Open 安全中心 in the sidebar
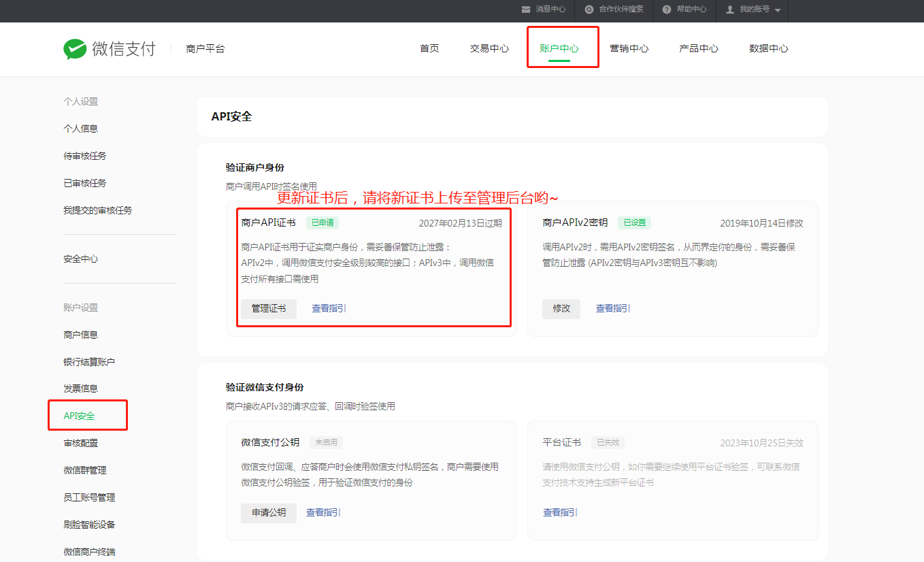The width and height of the screenshot is (924, 562). 81,259
